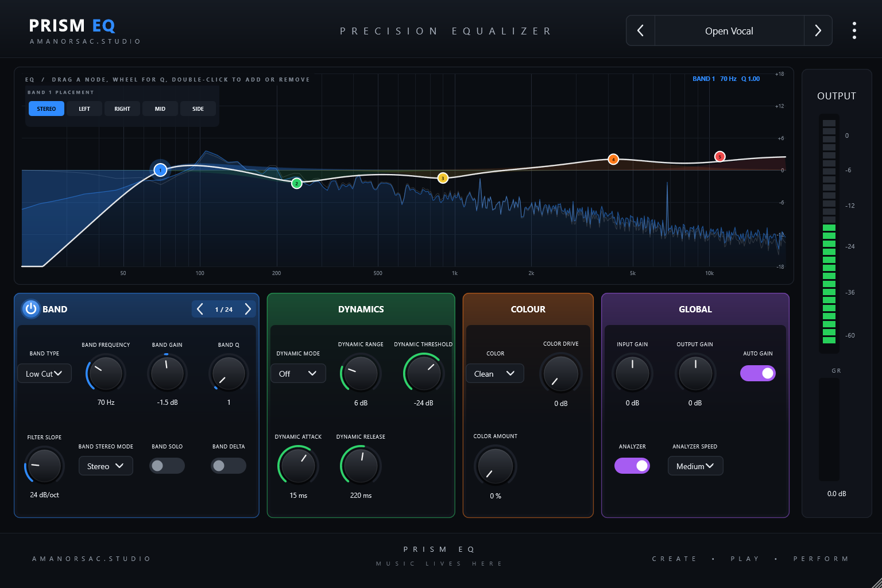The width and height of the screenshot is (882, 588).
Task: Expand the Analyzer Speed Medium dropdown
Action: [695, 466]
